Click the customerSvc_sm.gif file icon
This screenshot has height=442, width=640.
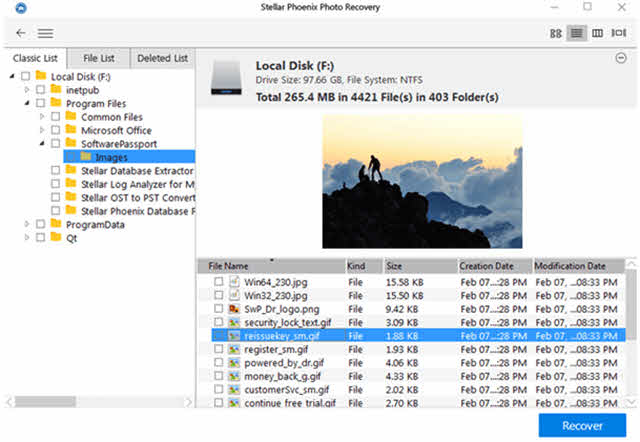tap(234, 390)
